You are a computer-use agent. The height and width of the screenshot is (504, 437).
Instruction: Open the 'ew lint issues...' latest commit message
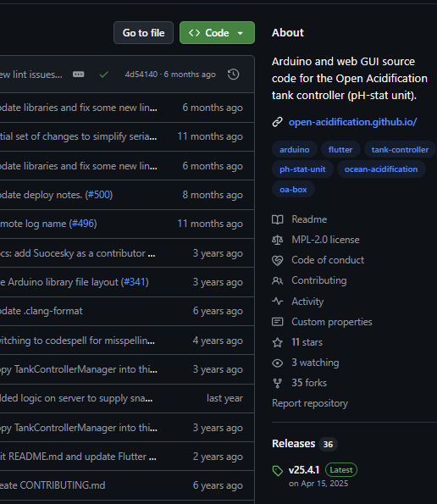[x=31, y=75]
